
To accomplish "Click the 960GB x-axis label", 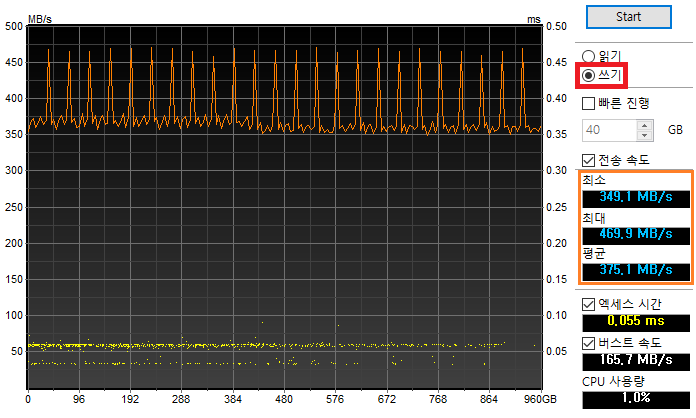I will [x=540, y=399].
